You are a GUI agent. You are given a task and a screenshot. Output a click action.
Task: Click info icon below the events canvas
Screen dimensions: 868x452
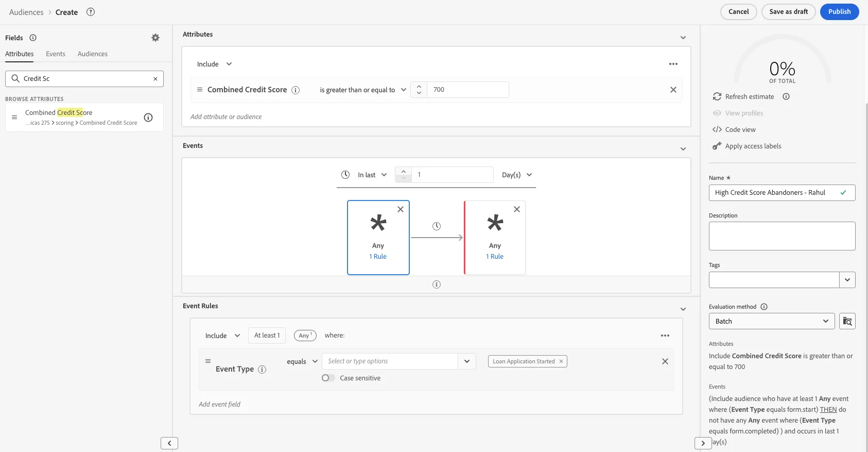pyautogui.click(x=437, y=284)
